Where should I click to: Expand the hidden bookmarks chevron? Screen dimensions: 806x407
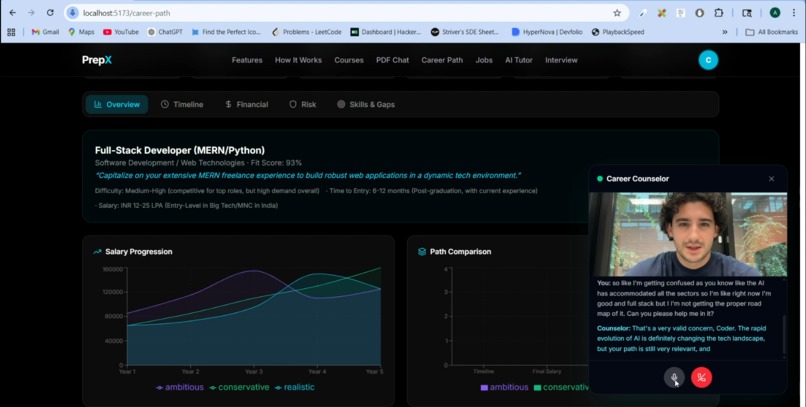tap(725, 32)
